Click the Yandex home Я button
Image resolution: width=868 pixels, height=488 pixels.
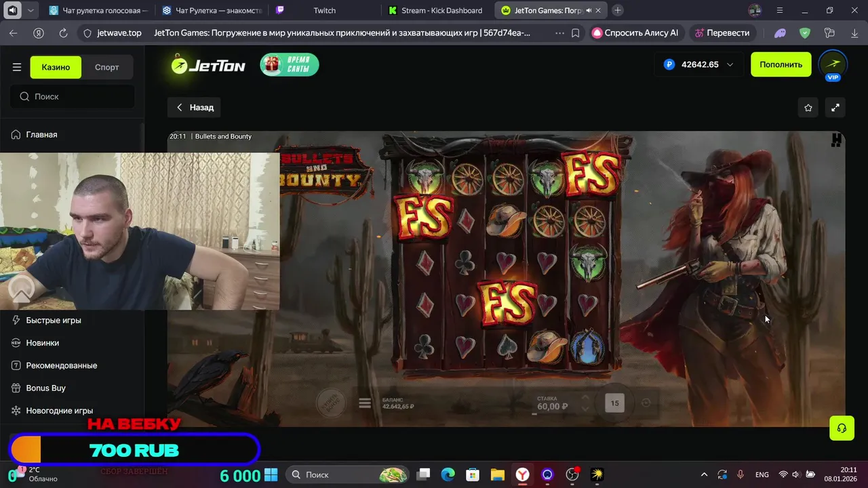(39, 33)
